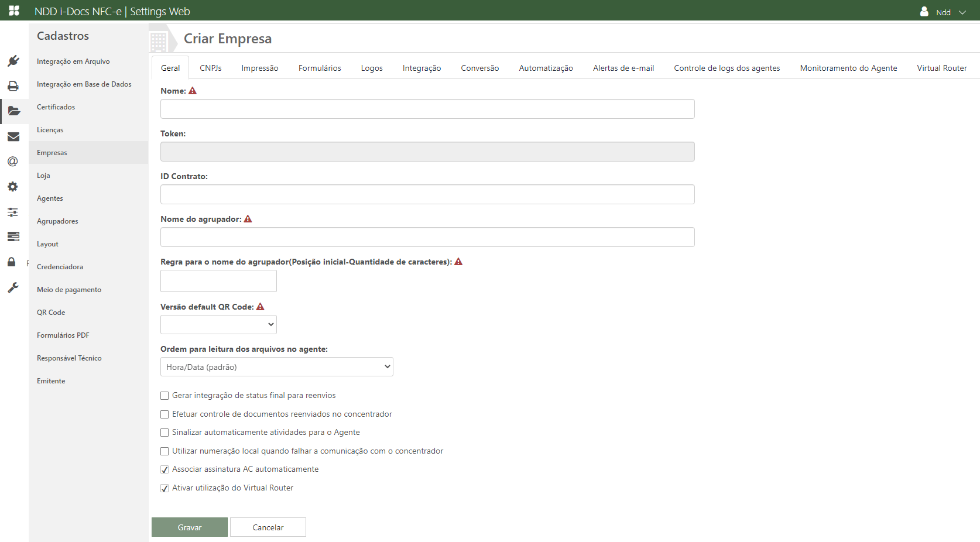Focus the Nome text field
This screenshot has height=542, width=980.
click(x=427, y=109)
